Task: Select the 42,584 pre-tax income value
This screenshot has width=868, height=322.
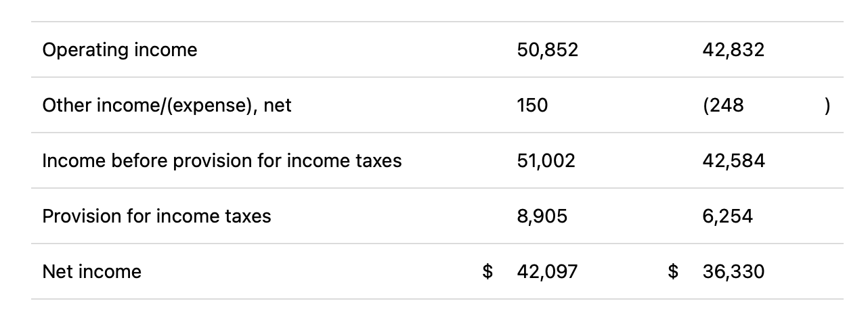Action: point(734,161)
